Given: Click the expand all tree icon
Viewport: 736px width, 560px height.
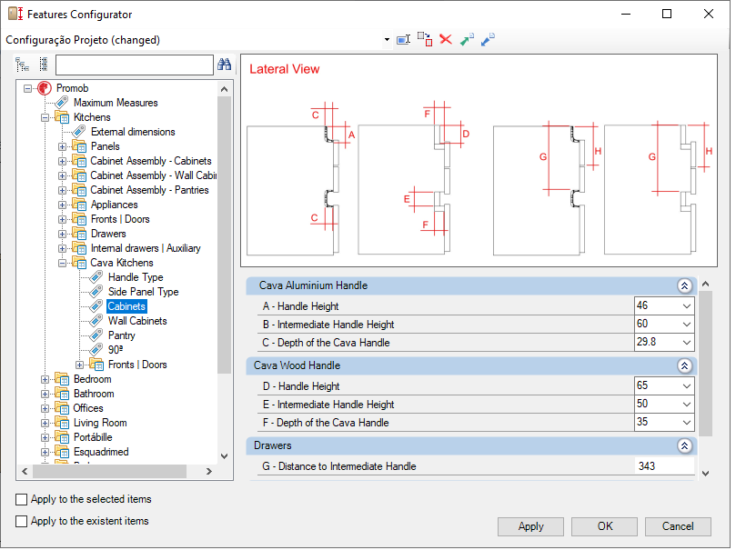Looking at the screenshot, I should coord(22,65).
